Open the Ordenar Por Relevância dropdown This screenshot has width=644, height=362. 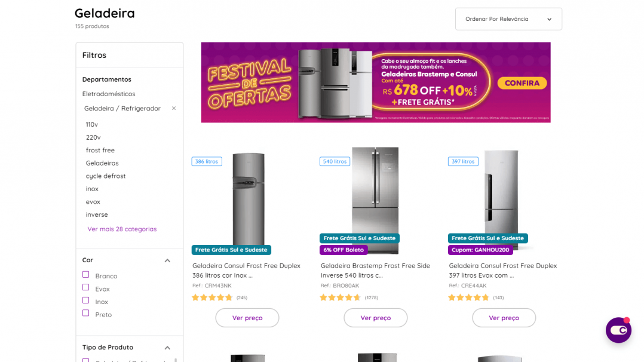[508, 19]
